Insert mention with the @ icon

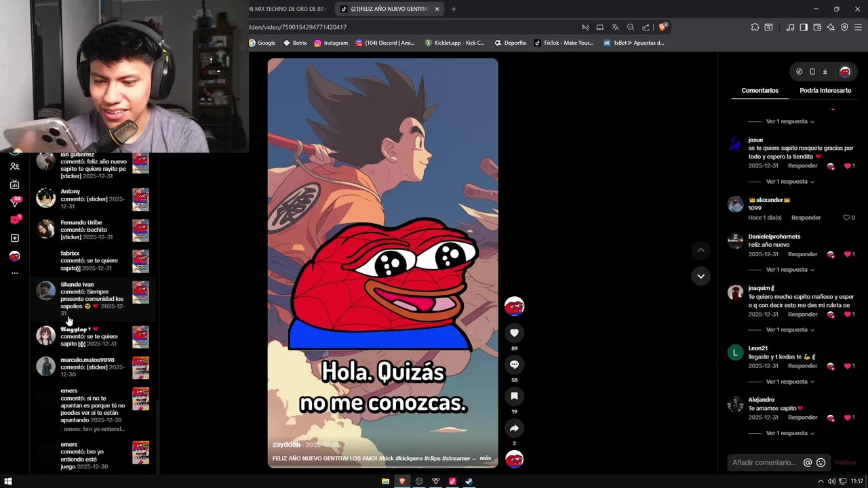coord(807,462)
